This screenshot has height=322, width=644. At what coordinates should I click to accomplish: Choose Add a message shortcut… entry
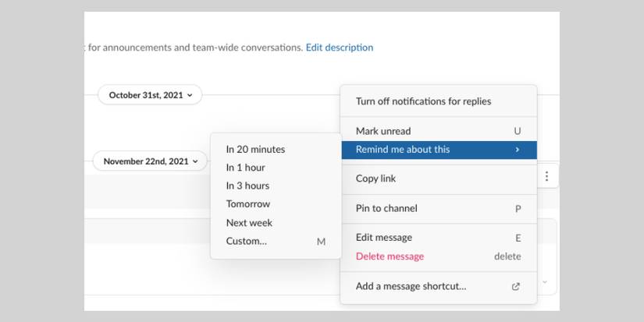click(x=439, y=286)
